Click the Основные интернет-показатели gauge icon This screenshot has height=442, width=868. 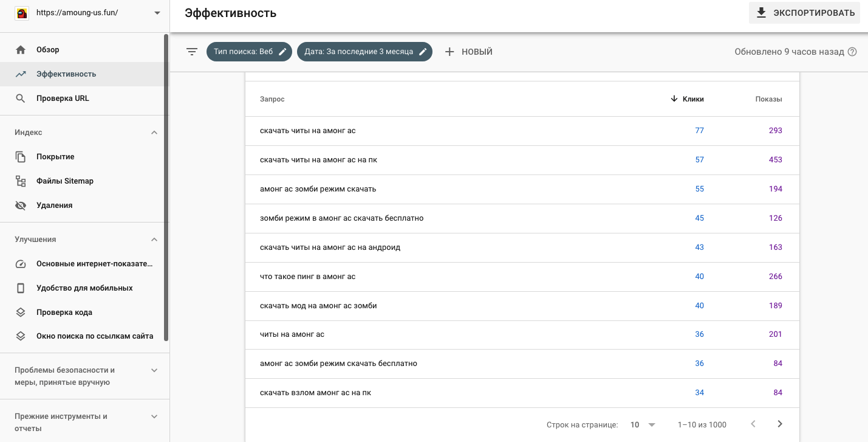(x=21, y=264)
